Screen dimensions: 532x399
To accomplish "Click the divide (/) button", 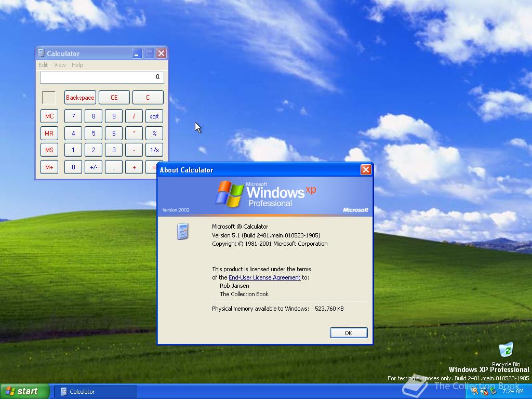I will pos(134,116).
